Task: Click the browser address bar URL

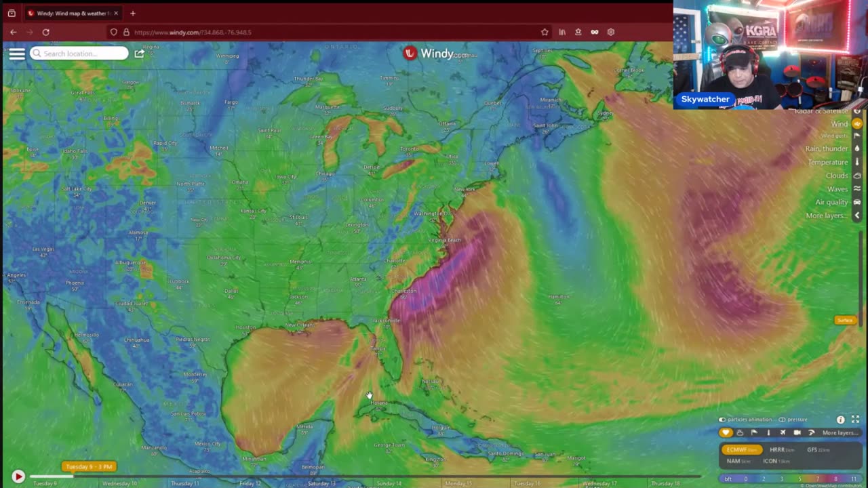Action: 193,32
